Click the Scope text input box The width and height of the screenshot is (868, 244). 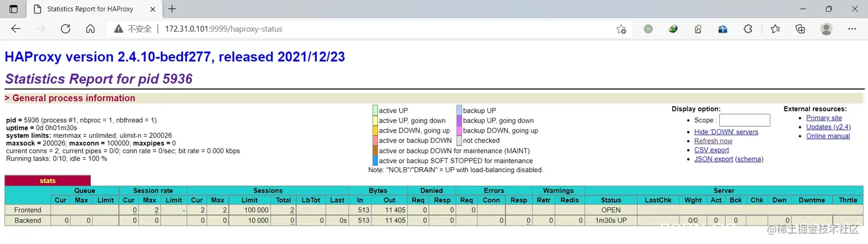point(744,120)
